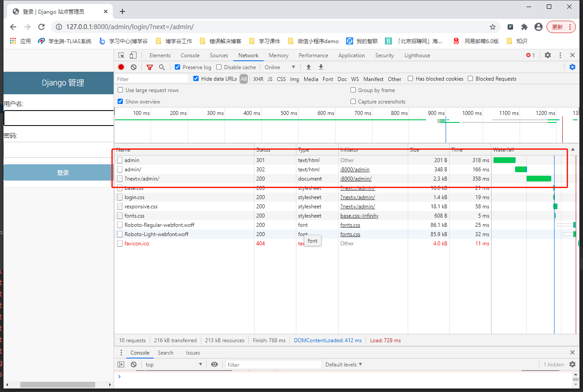The width and height of the screenshot is (583, 392).
Task: Show console sidebar icon
Action: pos(121,364)
